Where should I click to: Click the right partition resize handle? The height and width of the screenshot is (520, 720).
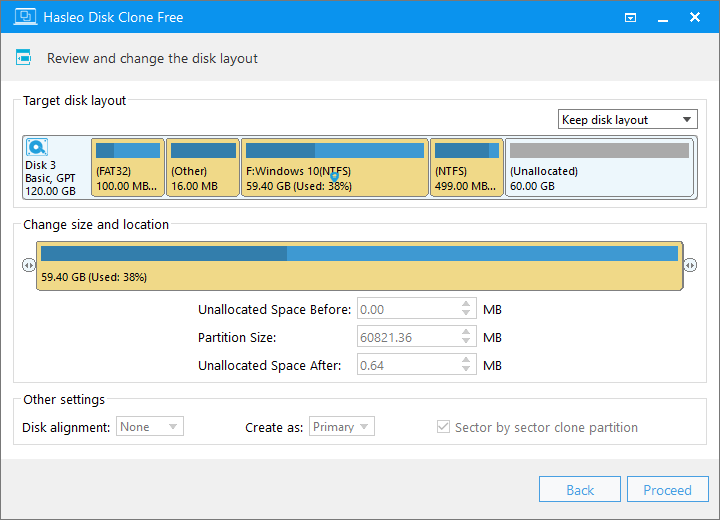tap(690, 265)
